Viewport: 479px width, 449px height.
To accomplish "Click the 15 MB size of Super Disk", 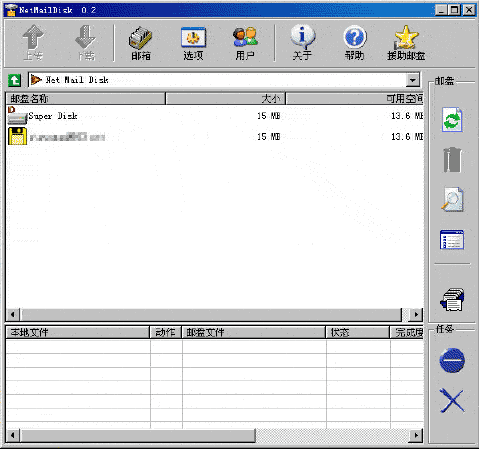I will pyautogui.click(x=268, y=116).
